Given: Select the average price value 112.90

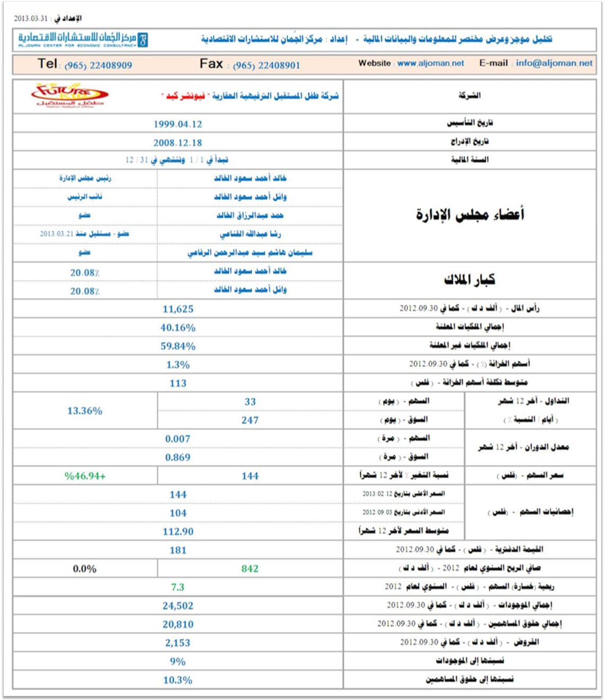Looking at the screenshot, I should point(178,531).
